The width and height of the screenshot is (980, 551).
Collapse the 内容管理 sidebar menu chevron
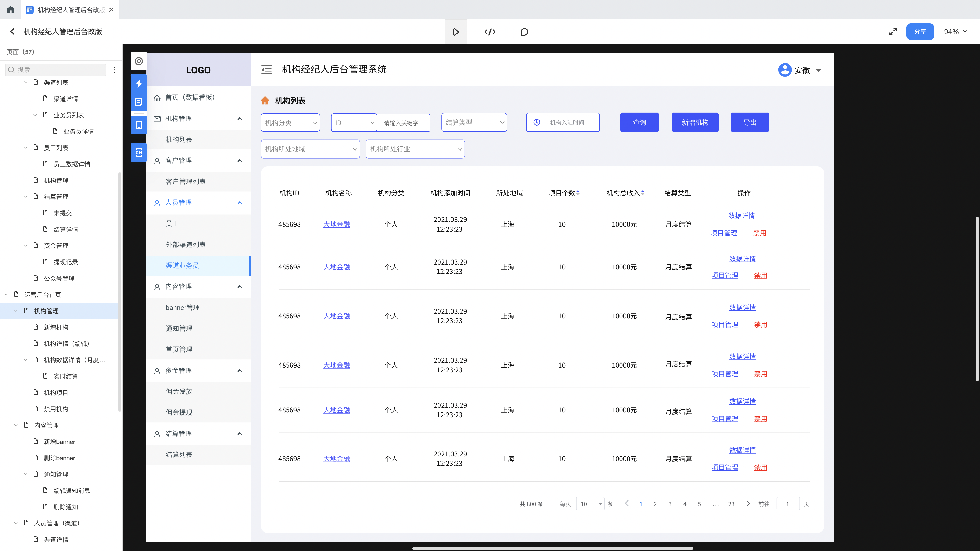click(240, 287)
